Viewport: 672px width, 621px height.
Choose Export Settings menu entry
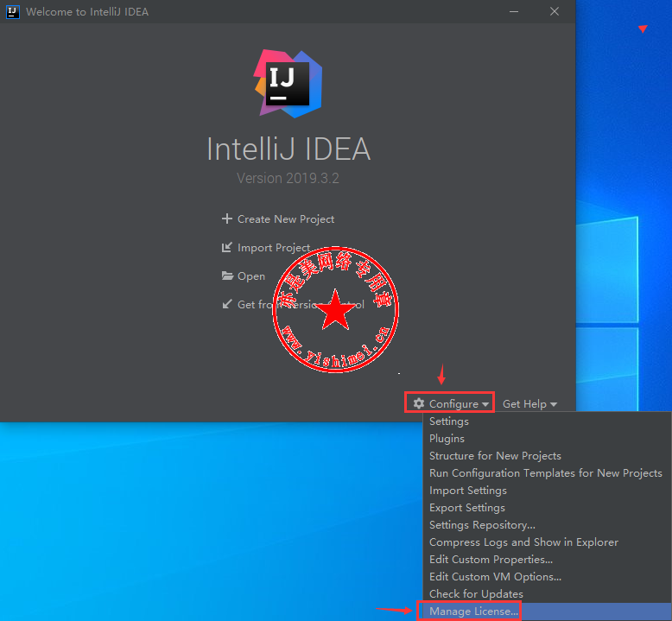[x=548, y=508]
